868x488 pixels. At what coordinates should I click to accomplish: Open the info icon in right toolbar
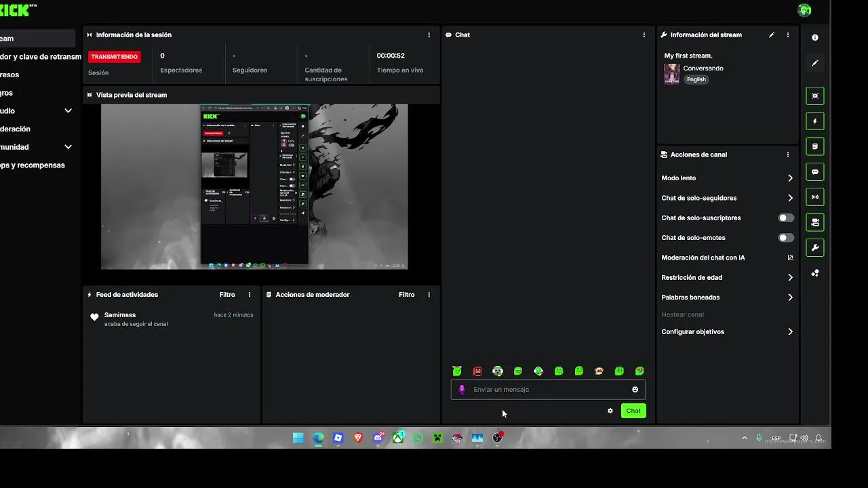point(815,38)
